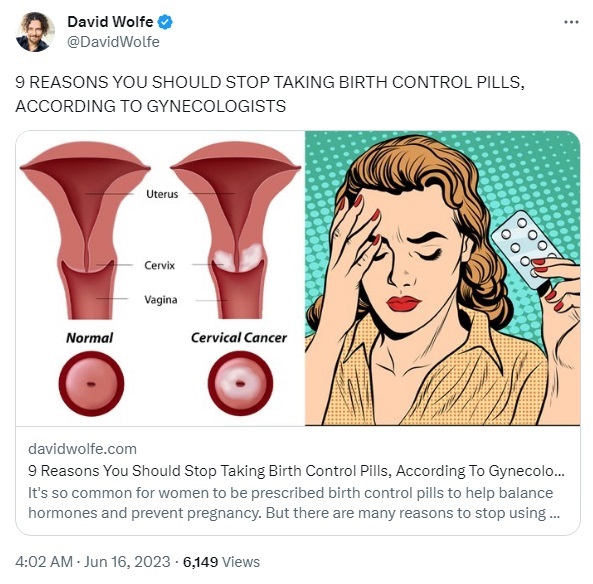Click the Cervical Cancer caption text

click(239, 338)
